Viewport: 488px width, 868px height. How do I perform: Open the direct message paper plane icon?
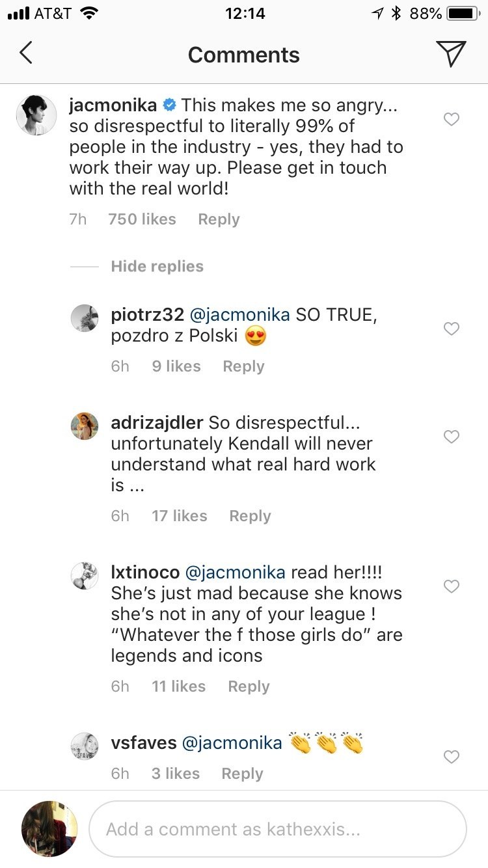click(x=451, y=53)
